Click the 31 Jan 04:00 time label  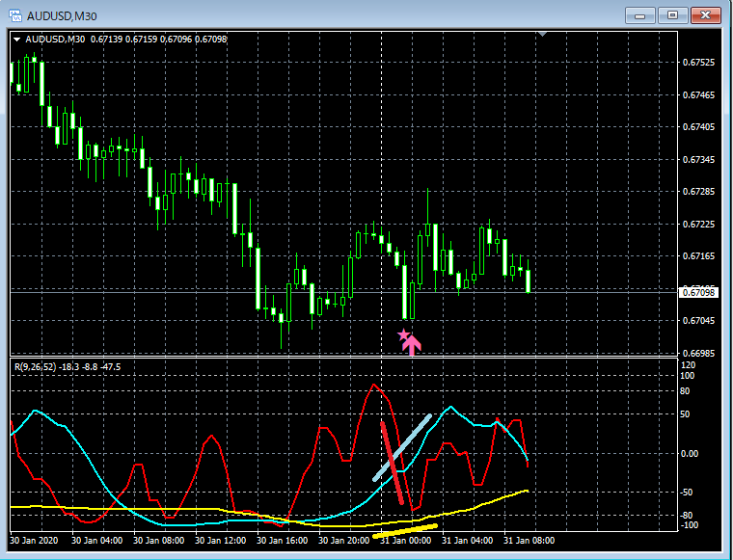tap(467, 541)
